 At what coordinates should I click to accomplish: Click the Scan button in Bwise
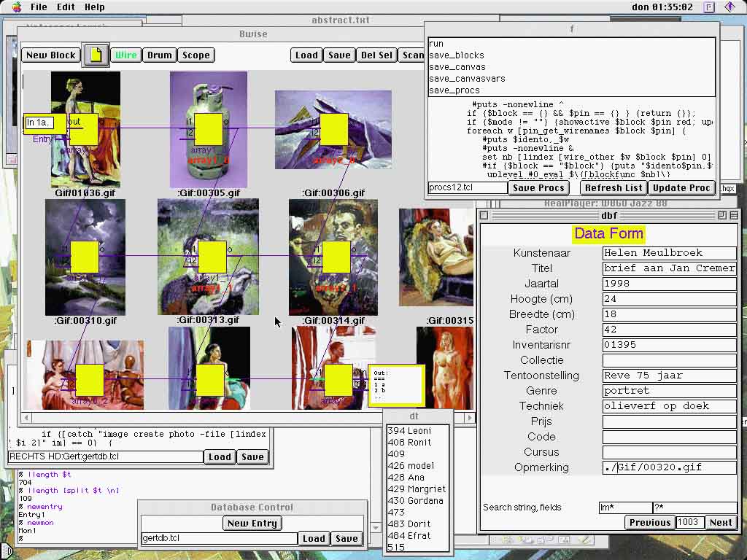(x=411, y=55)
